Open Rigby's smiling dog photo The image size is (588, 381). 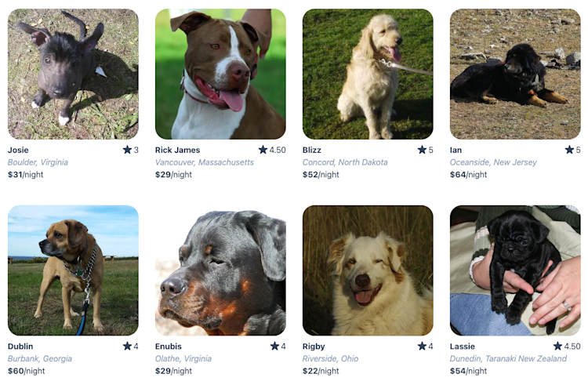pos(368,270)
